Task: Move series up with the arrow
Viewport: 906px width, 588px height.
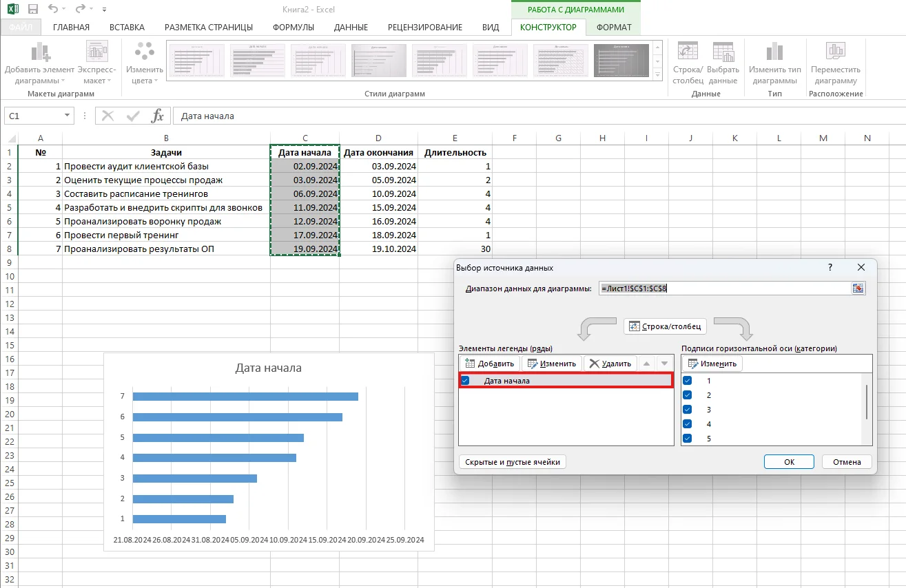Action: (x=646, y=364)
